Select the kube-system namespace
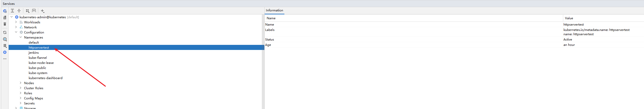Viewport: 644px width, 109px height. point(38,73)
